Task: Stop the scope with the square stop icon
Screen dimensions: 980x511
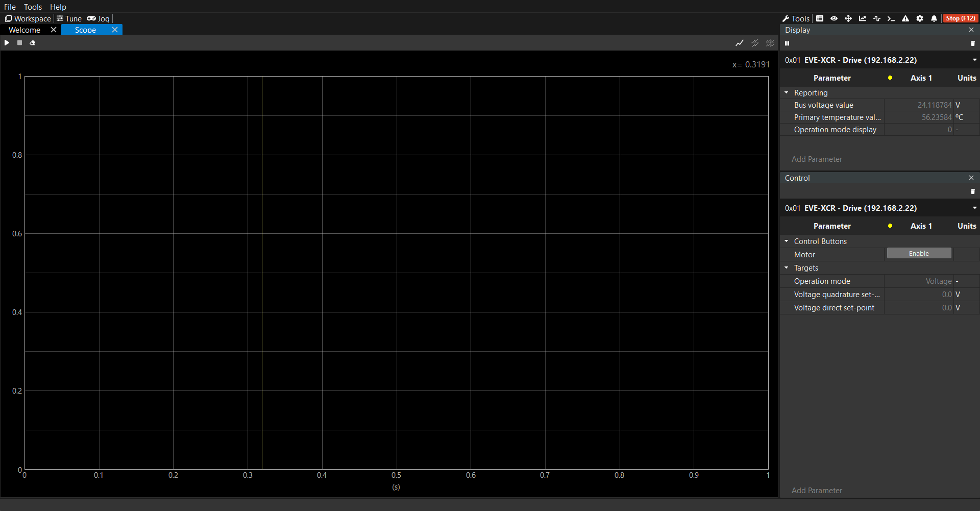Action: coord(19,43)
